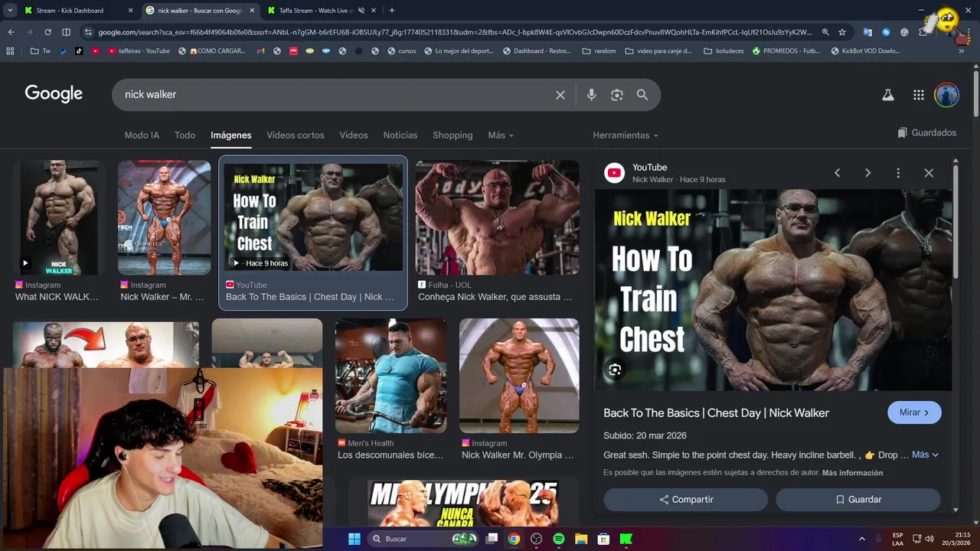Open the Chrome tab search dropdown

tap(9, 11)
